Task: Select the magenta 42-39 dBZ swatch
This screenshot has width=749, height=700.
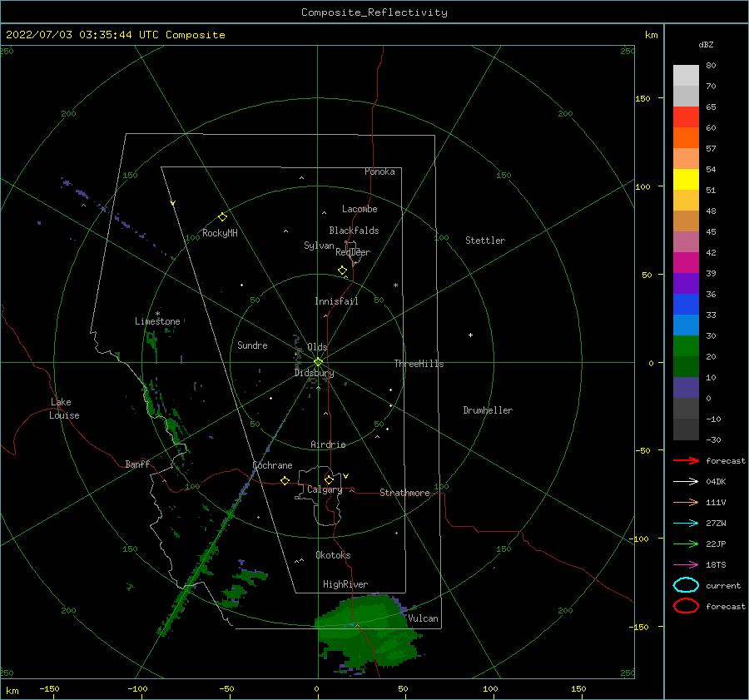Action: click(686, 263)
